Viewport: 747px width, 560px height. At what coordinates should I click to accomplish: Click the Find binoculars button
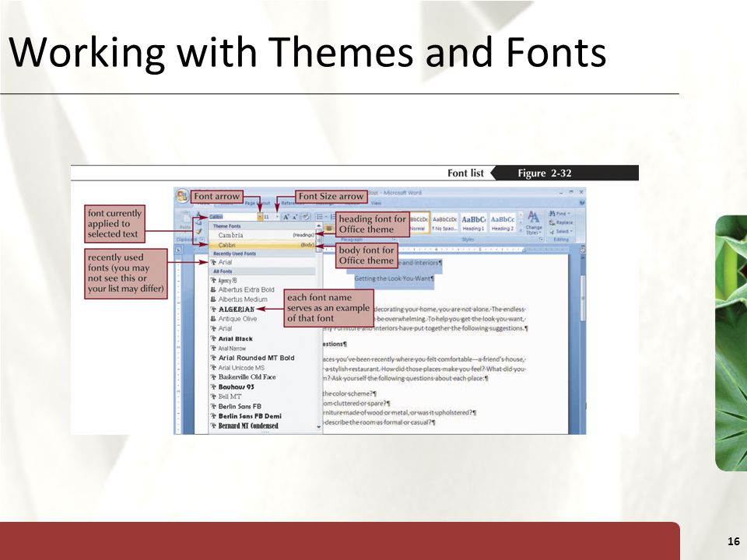[559, 214]
